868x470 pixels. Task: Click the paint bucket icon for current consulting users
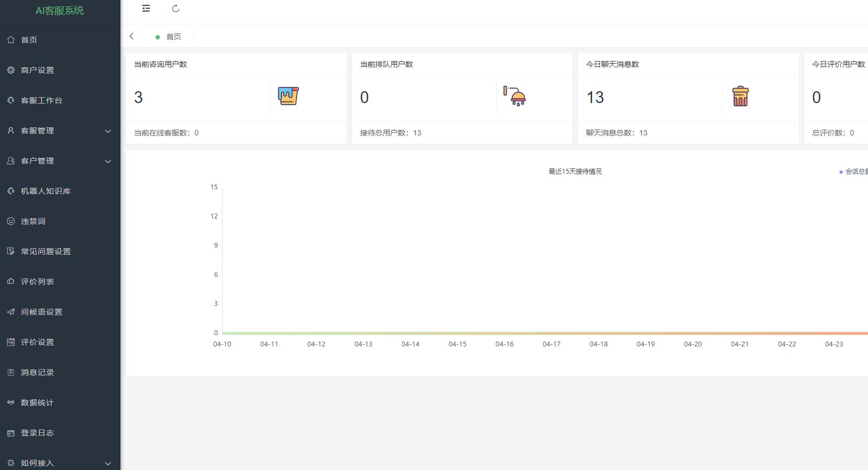288,97
